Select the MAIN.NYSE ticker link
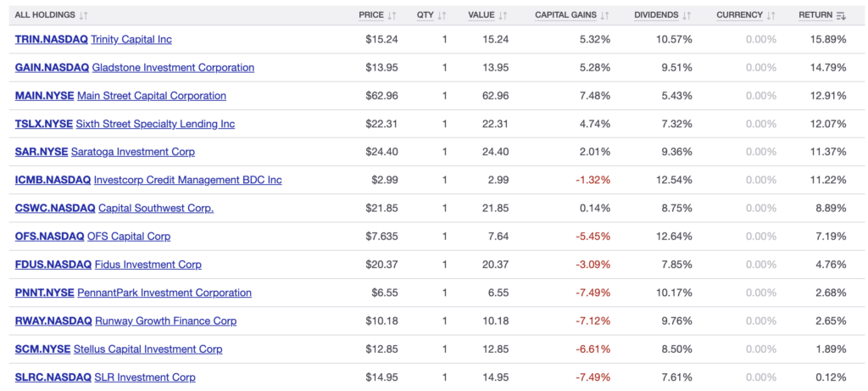The width and height of the screenshot is (868, 391). click(x=44, y=96)
